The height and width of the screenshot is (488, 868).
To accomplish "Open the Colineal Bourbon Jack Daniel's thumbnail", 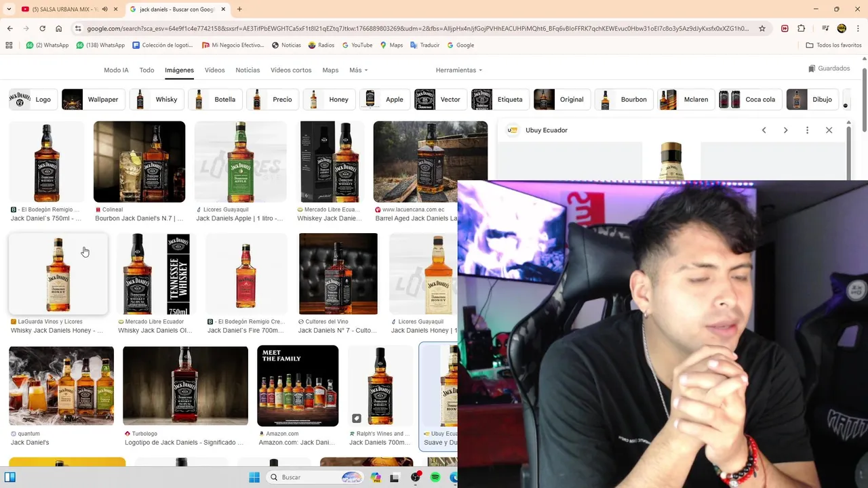I will tap(139, 162).
